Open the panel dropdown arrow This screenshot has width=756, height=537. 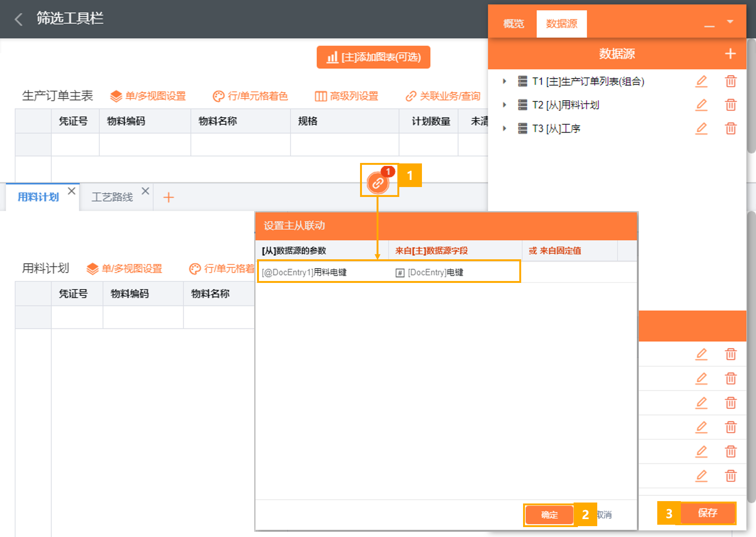tap(730, 22)
